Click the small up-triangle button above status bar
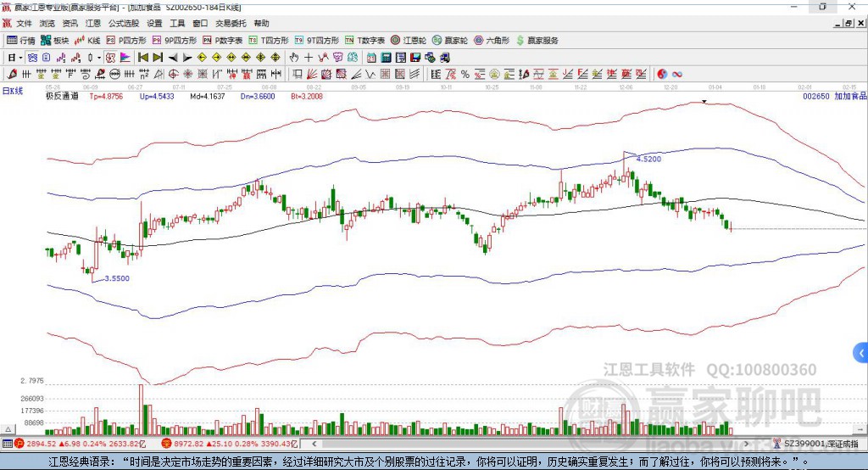The height and width of the screenshot is (470, 868). click(8, 429)
